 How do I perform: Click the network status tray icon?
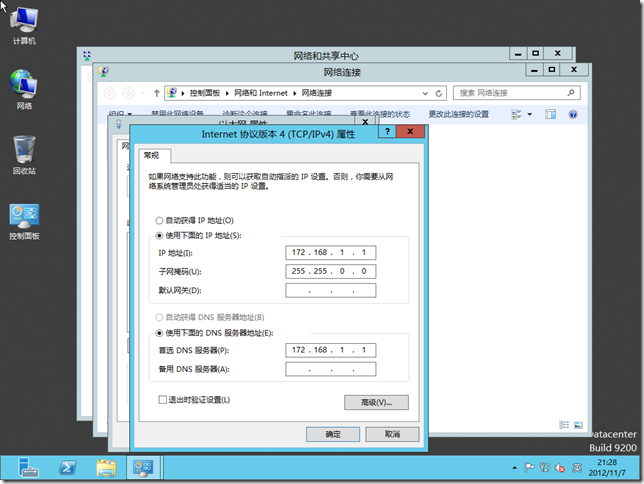pyautogui.click(x=545, y=468)
